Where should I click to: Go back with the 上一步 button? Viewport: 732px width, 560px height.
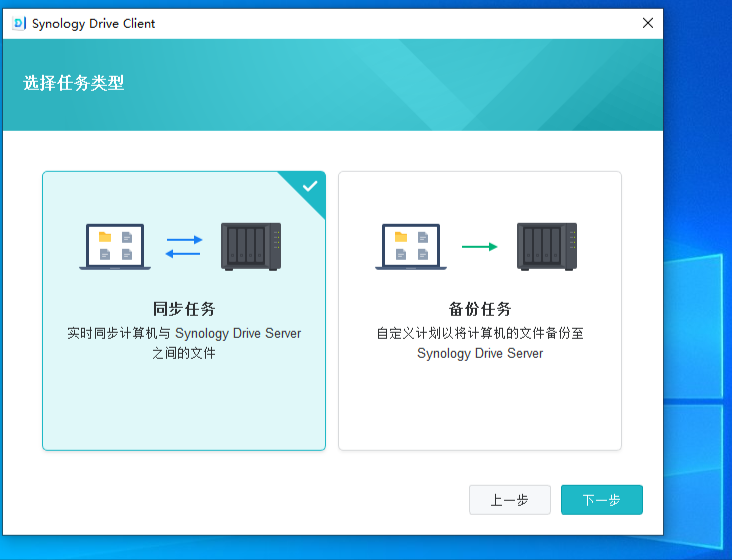pyautogui.click(x=510, y=500)
